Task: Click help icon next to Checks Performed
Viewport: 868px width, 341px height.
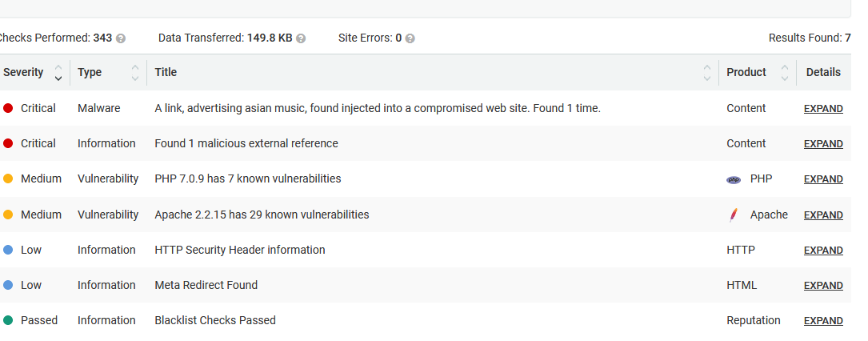Action: point(121,38)
